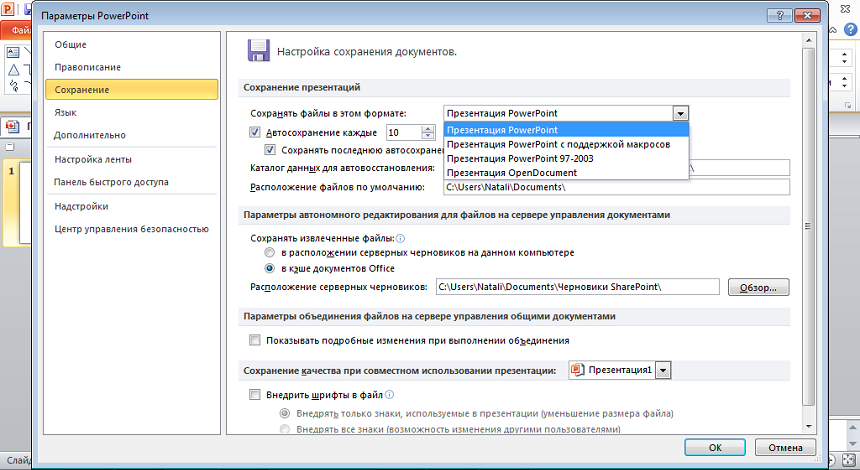
Task: Click the server drafts path field
Action: [578, 287]
